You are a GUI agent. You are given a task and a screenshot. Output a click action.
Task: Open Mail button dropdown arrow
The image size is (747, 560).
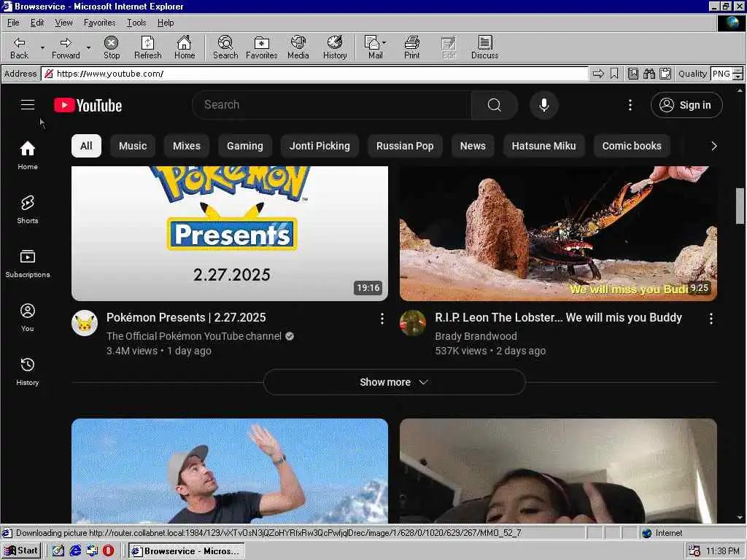point(384,42)
